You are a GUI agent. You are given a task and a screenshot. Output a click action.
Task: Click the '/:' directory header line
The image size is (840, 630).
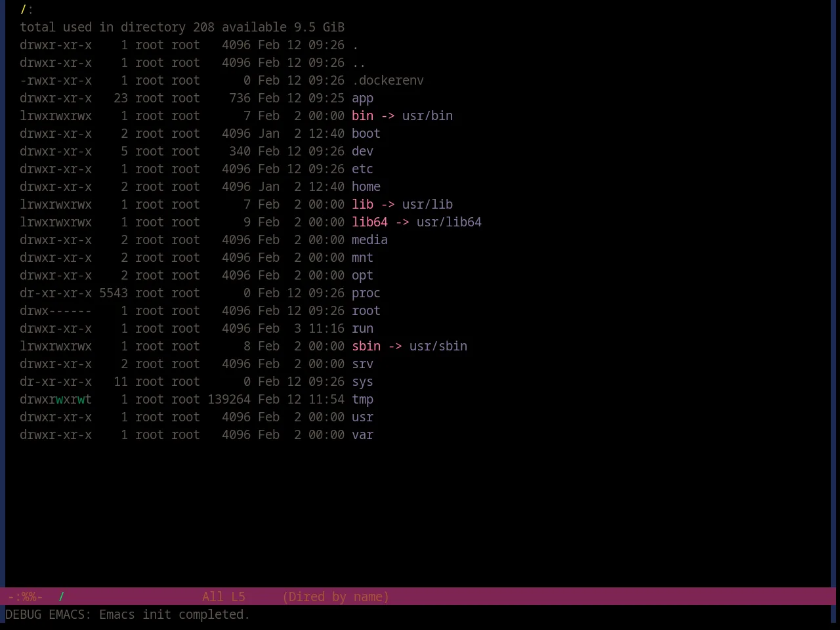point(27,10)
